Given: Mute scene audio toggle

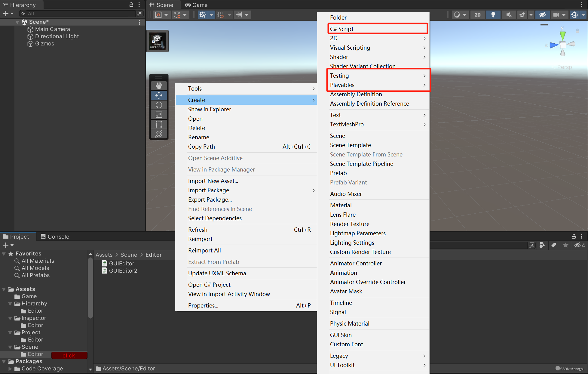Looking at the screenshot, I should pos(509,15).
